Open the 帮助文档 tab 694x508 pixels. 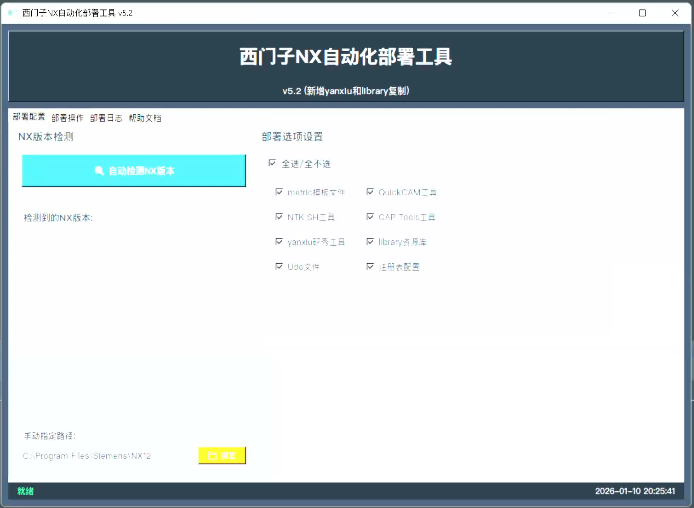pyautogui.click(x=145, y=118)
